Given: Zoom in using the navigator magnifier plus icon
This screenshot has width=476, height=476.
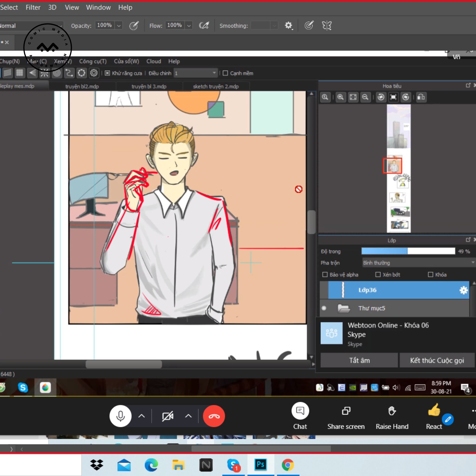Looking at the screenshot, I should [x=340, y=97].
